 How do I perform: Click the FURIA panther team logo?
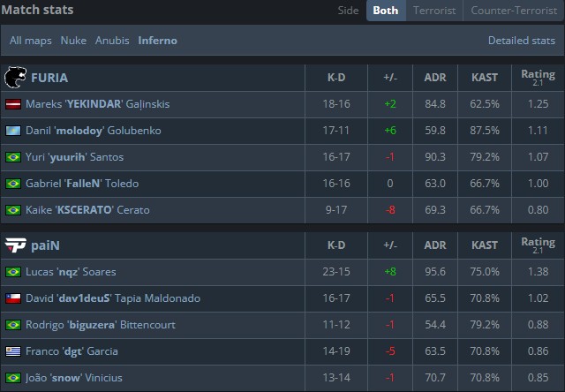point(15,77)
